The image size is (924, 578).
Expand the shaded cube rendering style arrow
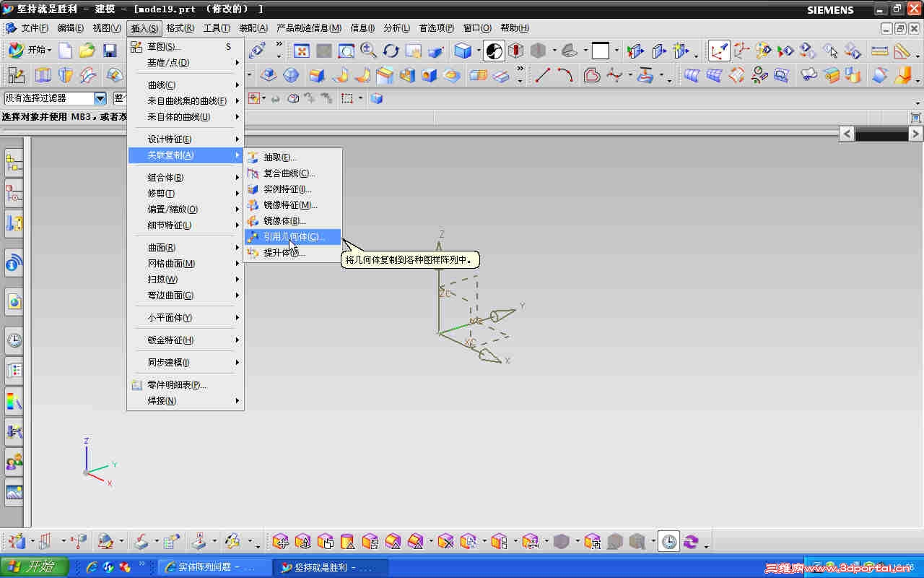click(478, 51)
